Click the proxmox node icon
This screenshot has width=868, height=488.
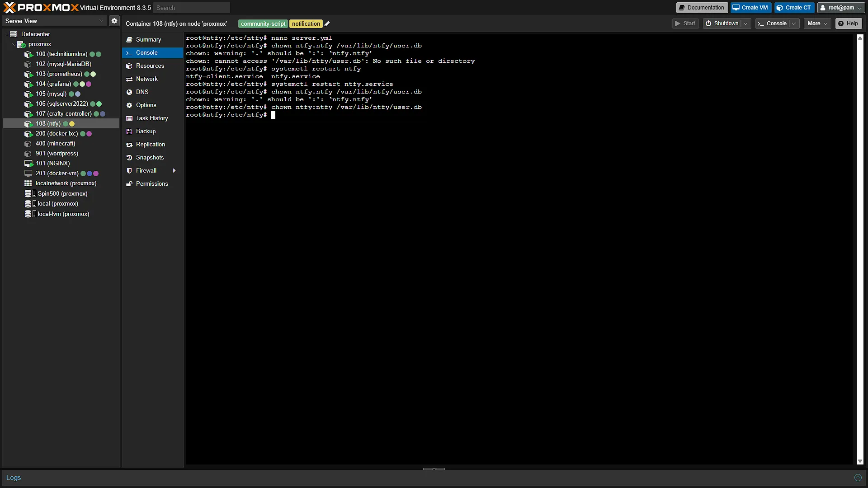(21, 44)
